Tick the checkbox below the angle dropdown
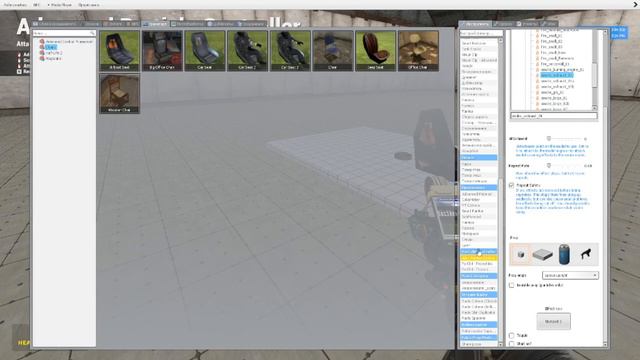This screenshot has height=360, width=640. coord(511,285)
